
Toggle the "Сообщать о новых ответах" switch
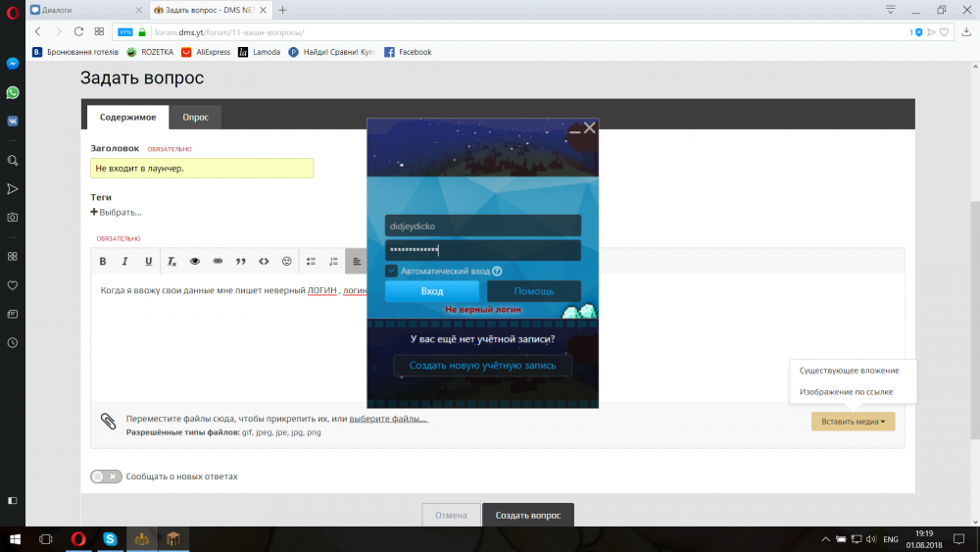106,477
